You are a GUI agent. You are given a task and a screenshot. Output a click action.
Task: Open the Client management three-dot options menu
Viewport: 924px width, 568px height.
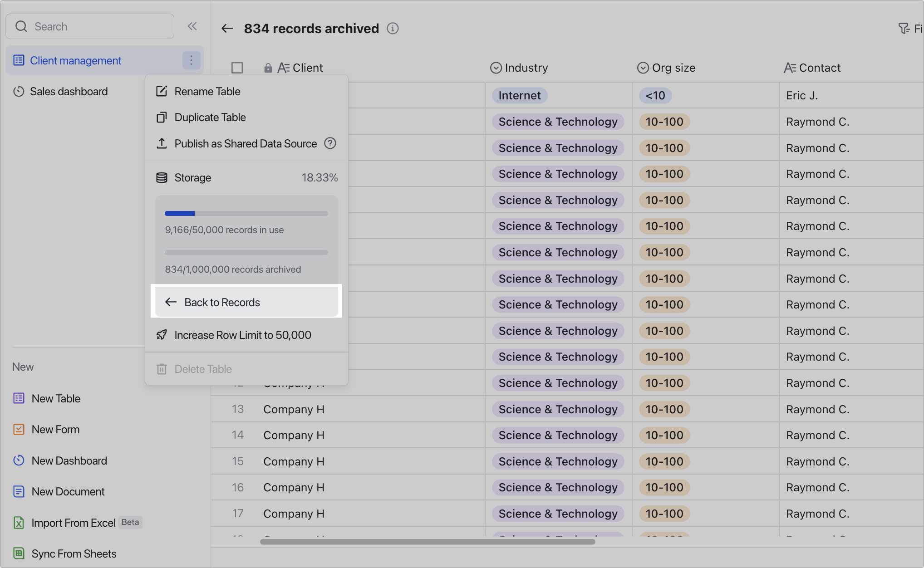(191, 60)
